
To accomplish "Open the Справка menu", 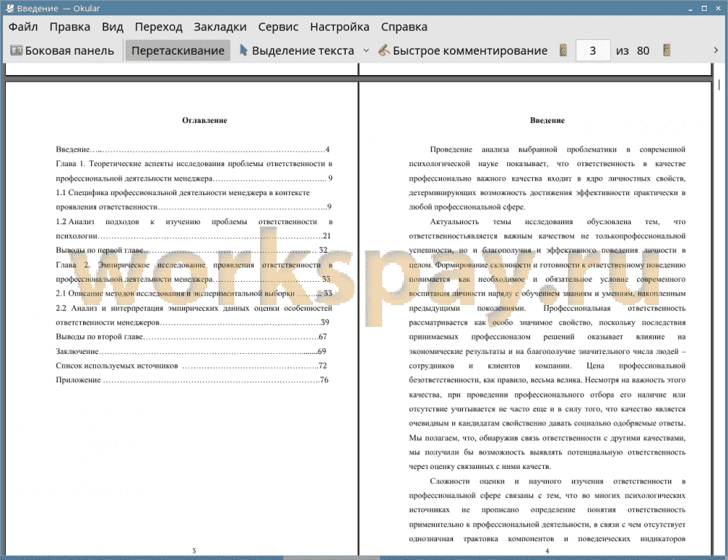I will 404,27.
